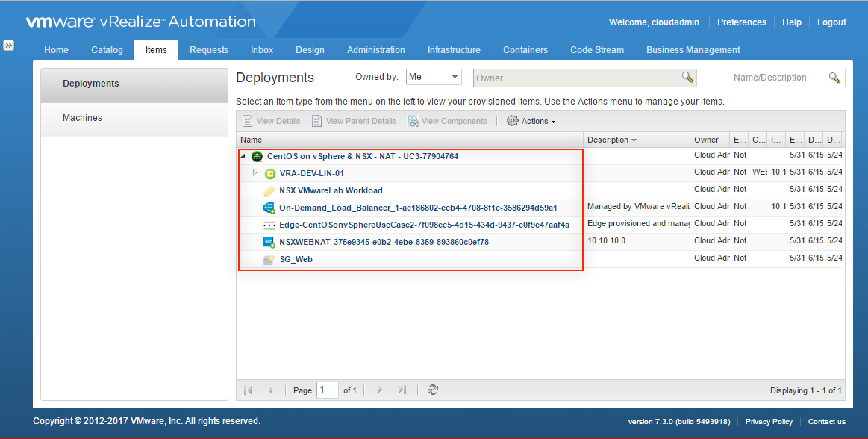868x439 pixels.
Task: Open the Infrastructure tab
Action: (454, 50)
